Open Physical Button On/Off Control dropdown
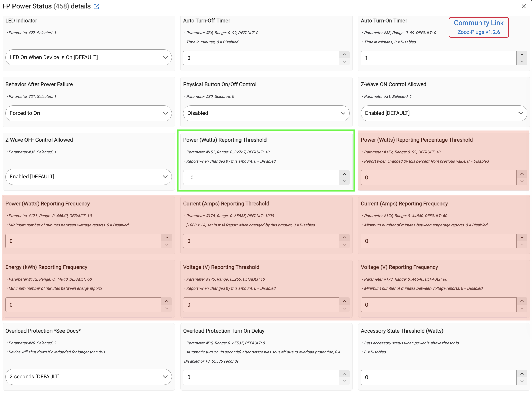532x394 pixels. tap(266, 113)
